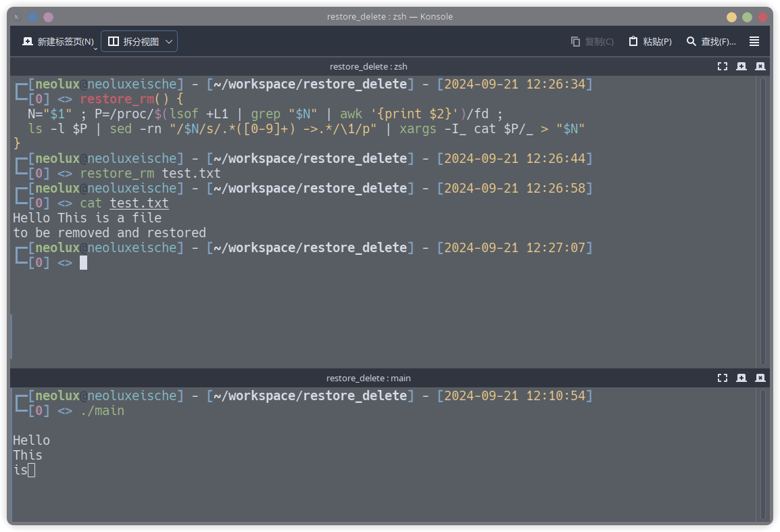
Task: Click the closing brace '}' of the function
Action: pos(17,144)
